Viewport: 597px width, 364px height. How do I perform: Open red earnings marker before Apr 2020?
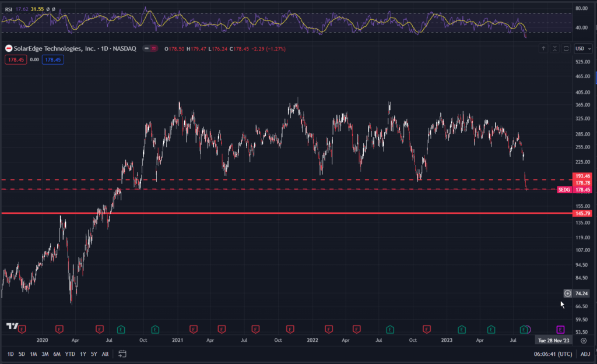(59, 329)
